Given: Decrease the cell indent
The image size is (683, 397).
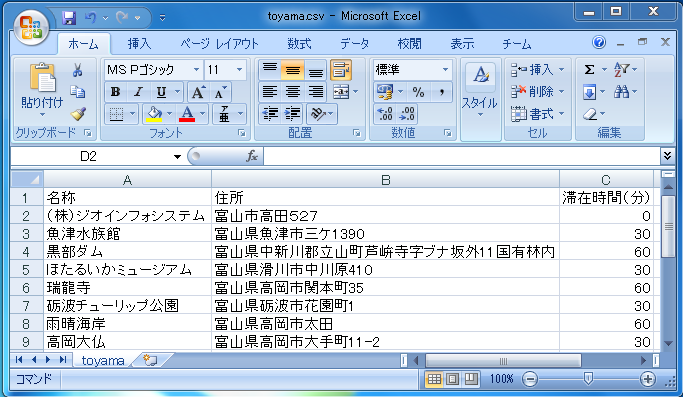Looking at the screenshot, I should 270,114.
